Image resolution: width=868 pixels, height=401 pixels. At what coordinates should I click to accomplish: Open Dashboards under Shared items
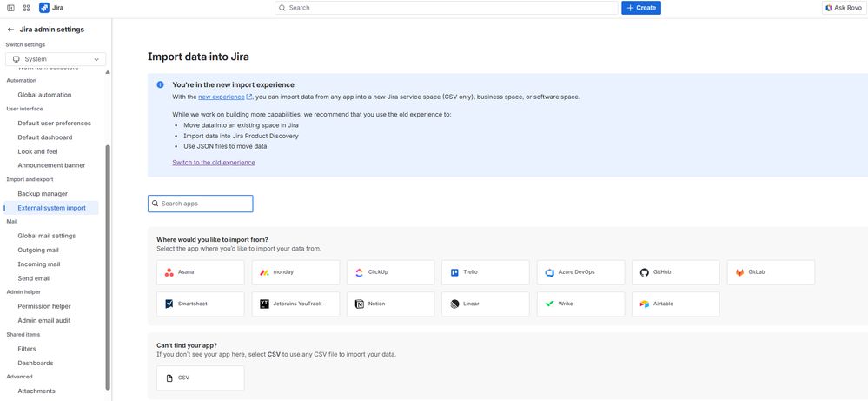point(36,364)
